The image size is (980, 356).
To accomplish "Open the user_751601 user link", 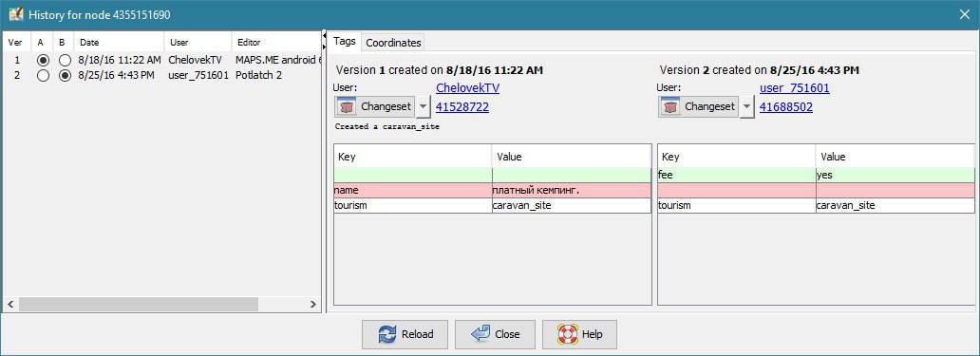I will (x=795, y=88).
